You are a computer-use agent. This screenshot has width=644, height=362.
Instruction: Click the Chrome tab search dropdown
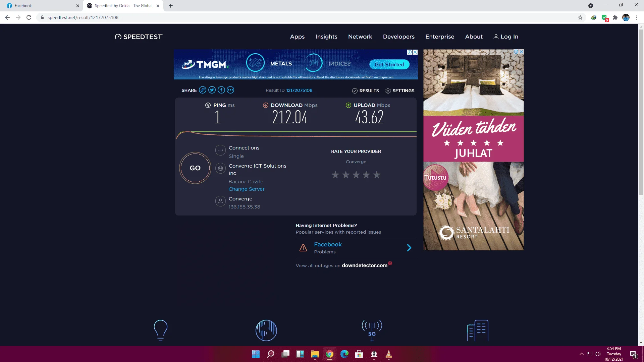click(x=591, y=6)
